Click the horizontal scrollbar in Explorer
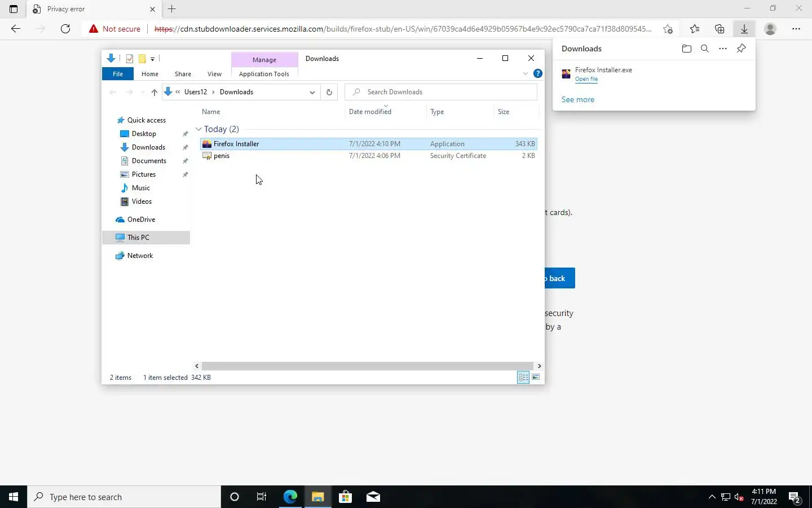Viewport: 812px width, 508px height. tap(367, 366)
